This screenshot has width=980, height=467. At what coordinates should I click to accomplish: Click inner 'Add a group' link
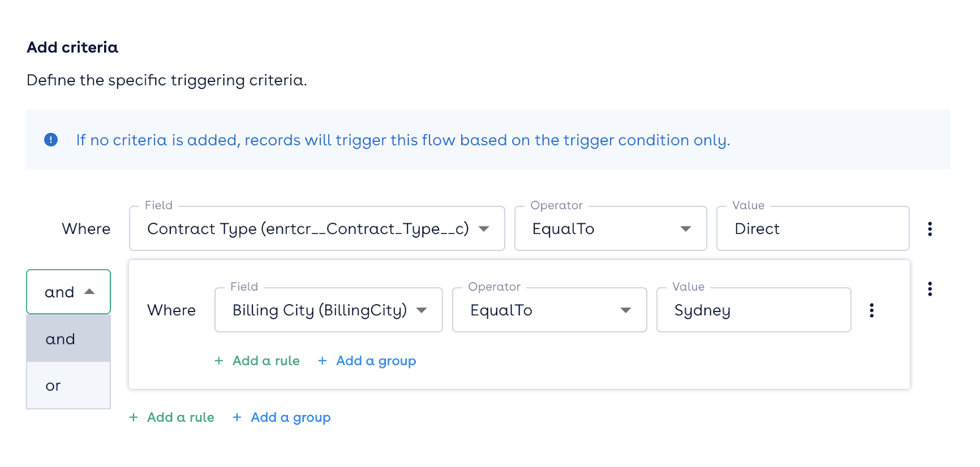pyautogui.click(x=375, y=361)
